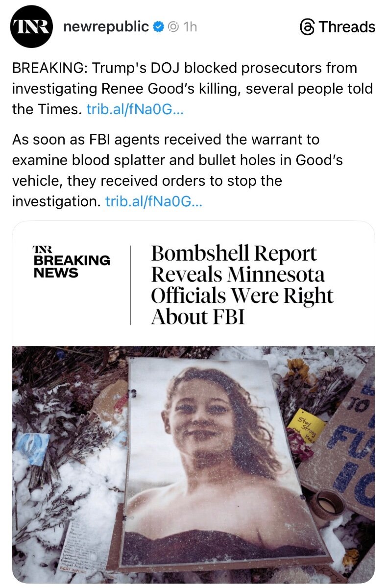The height and width of the screenshot is (588, 387).
Task: Click the Threads wordmark text
Action: tap(347, 27)
